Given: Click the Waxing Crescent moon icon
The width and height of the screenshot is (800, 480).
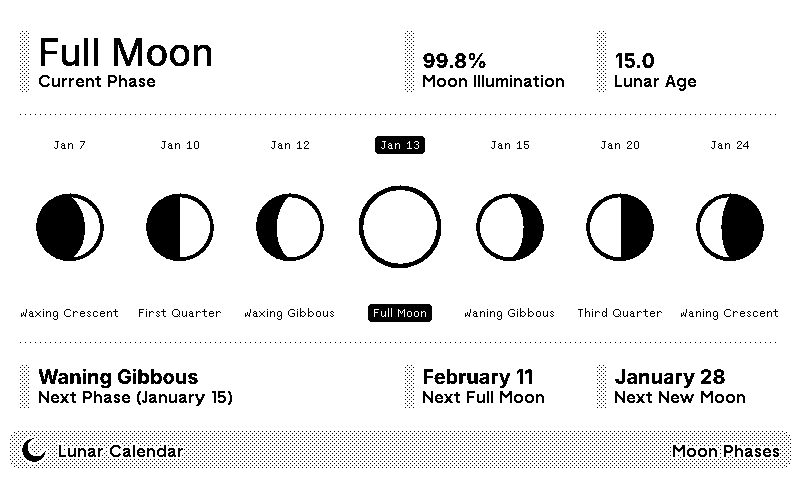Looking at the screenshot, I should pos(70,227).
